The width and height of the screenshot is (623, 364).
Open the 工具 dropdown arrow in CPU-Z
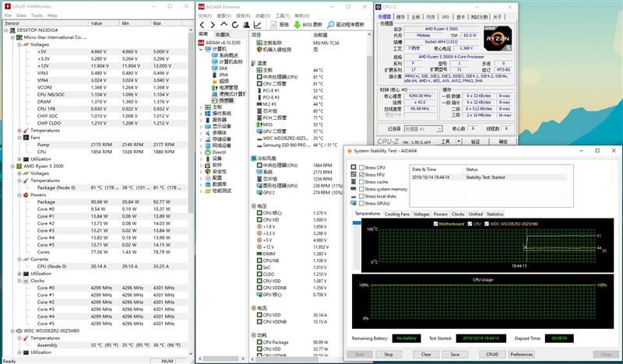pyautogui.click(x=459, y=142)
